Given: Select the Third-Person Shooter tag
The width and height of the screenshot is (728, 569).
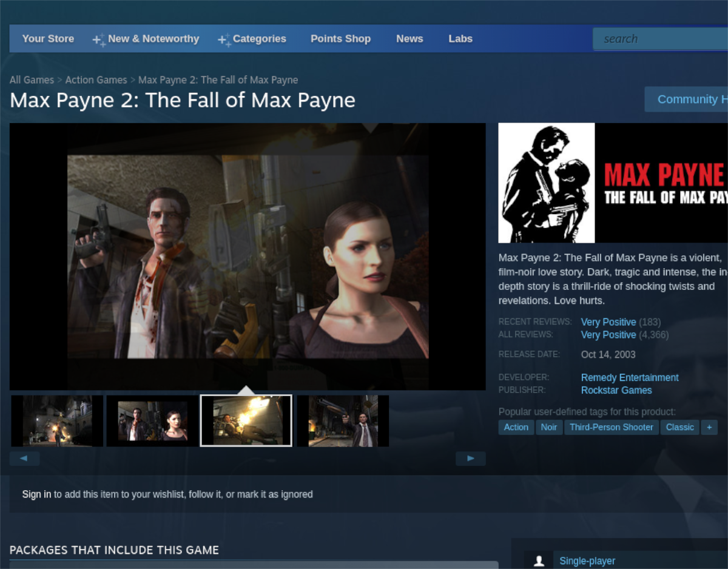Looking at the screenshot, I should pos(611,427).
